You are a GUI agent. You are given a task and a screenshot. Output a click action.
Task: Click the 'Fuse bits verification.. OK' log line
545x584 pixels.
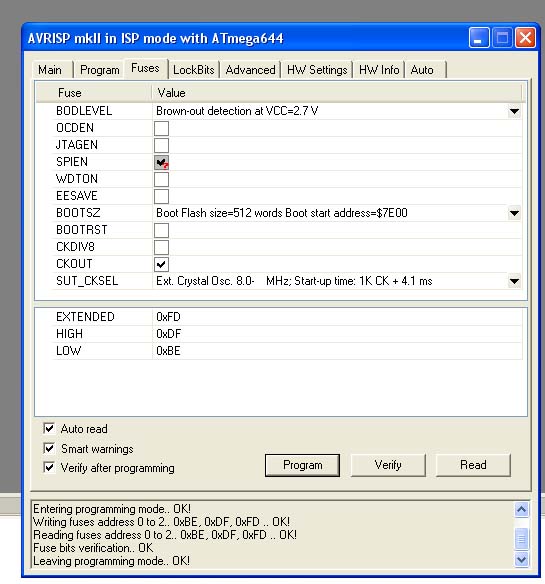pyautogui.click(x=93, y=548)
